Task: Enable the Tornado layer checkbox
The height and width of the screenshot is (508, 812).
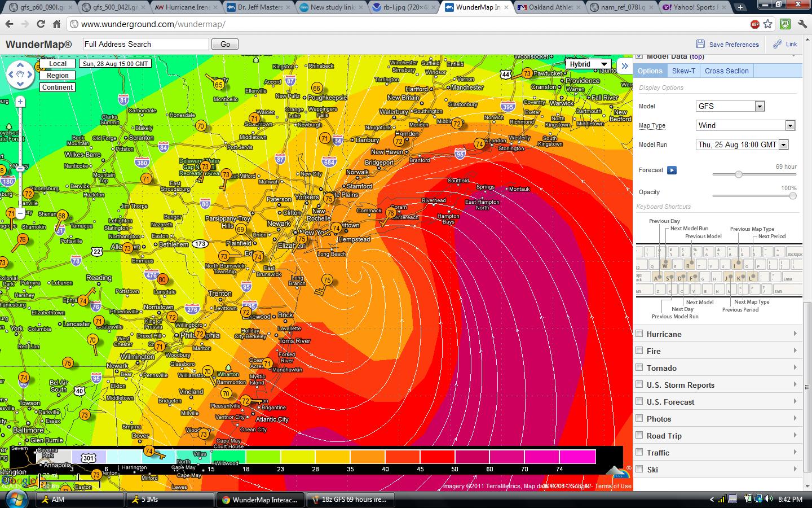Action: [x=639, y=367]
